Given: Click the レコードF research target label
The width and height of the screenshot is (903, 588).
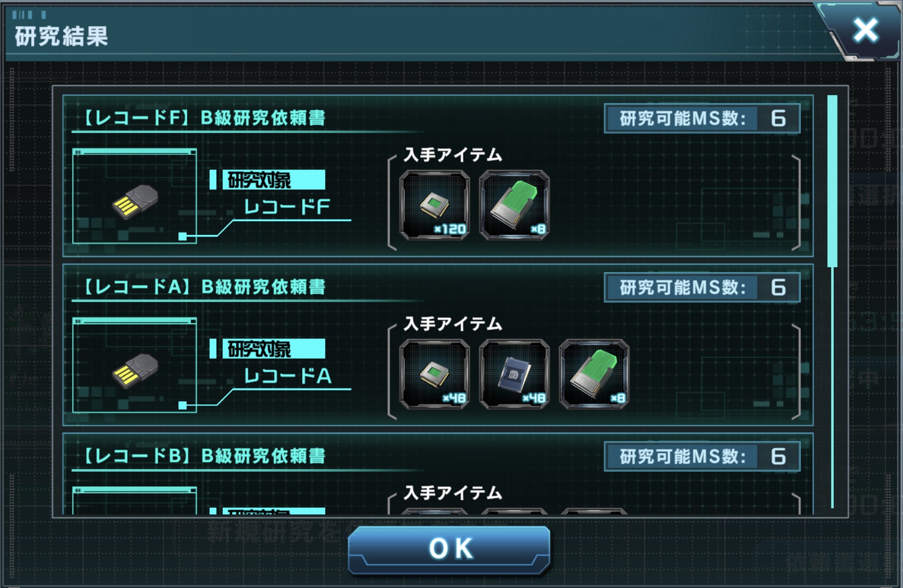Looking at the screenshot, I should click(x=287, y=207).
